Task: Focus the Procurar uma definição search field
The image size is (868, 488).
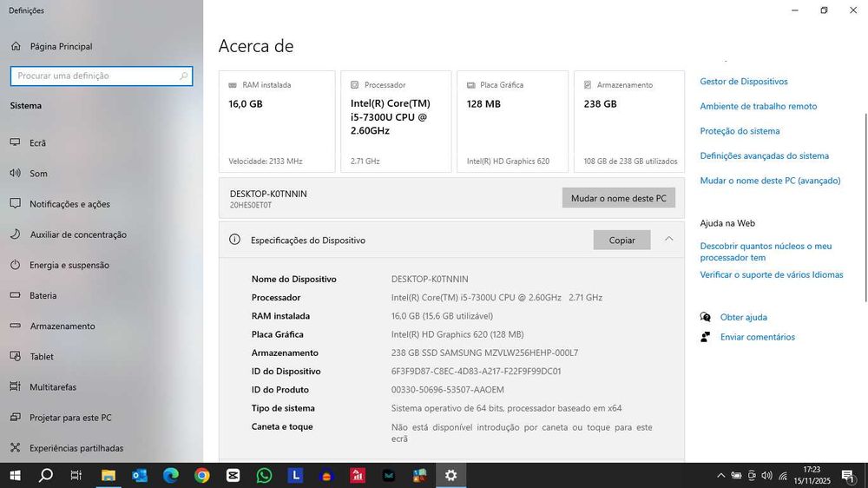Action: pyautogui.click(x=102, y=76)
